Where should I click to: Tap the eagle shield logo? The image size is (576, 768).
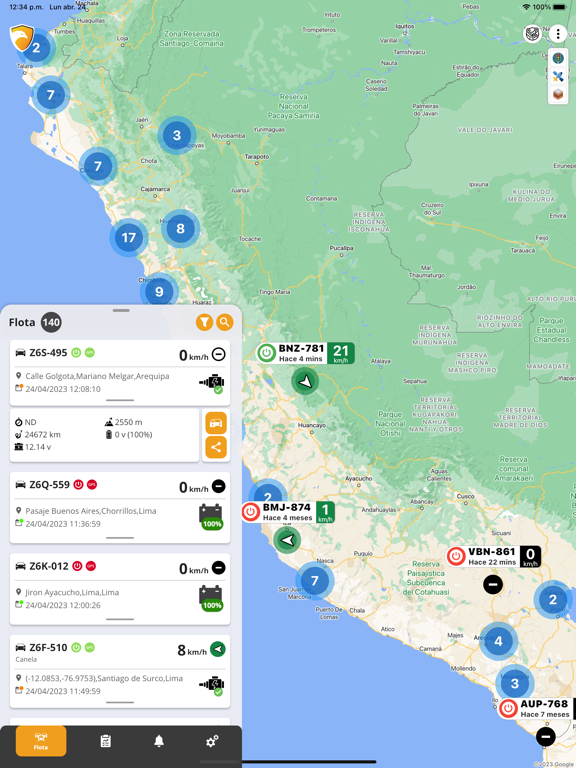pos(21,38)
